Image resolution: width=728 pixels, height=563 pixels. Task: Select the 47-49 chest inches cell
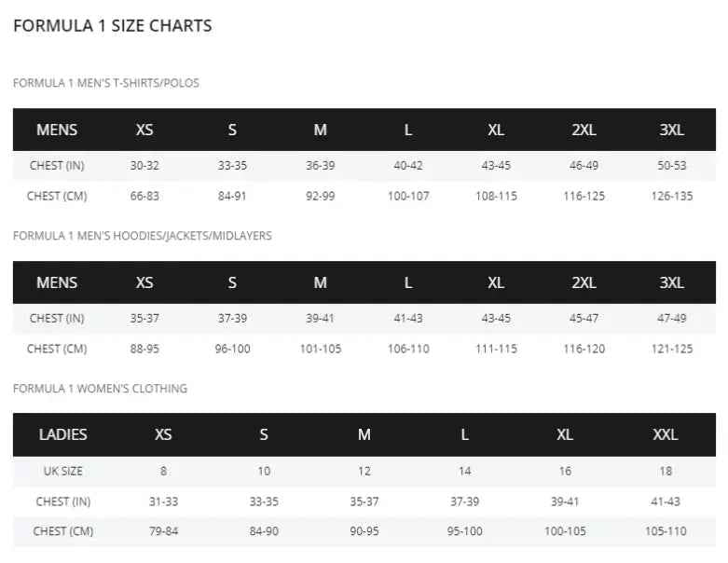point(671,319)
